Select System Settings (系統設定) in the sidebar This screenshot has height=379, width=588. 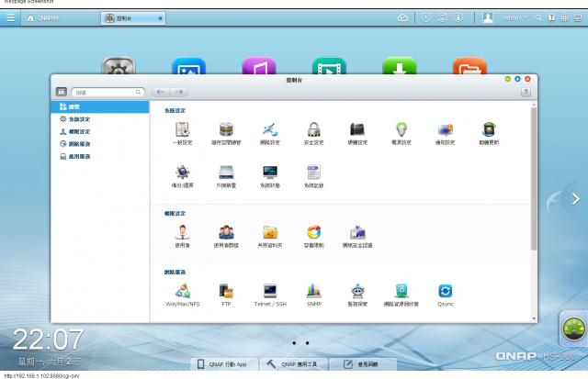coord(100,119)
